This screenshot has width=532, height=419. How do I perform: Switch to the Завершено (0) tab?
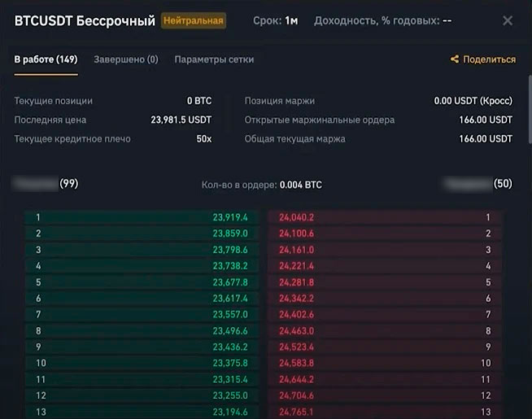coord(126,59)
